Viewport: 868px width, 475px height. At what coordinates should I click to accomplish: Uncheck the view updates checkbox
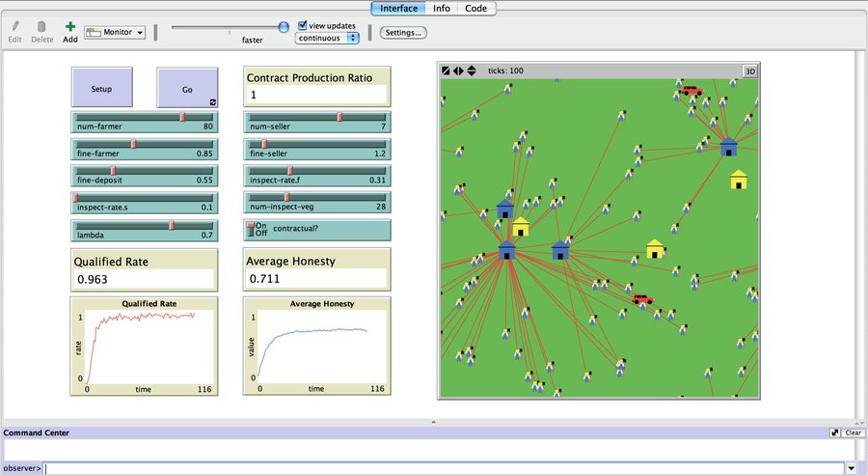pyautogui.click(x=303, y=25)
